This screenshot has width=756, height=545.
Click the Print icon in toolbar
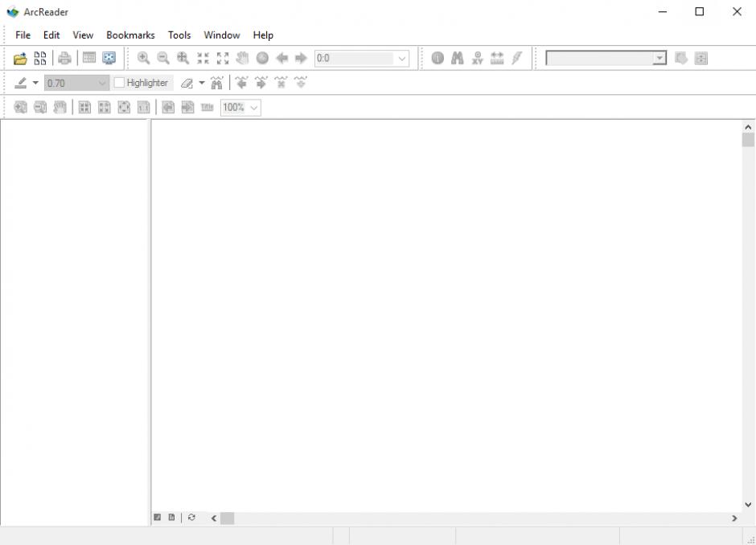[64, 58]
